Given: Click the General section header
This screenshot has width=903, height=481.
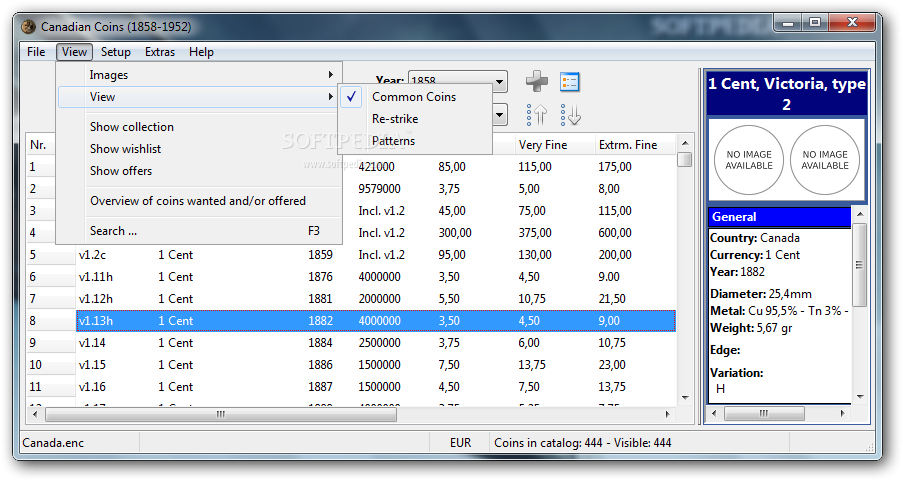Looking at the screenshot, I should (780, 217).
